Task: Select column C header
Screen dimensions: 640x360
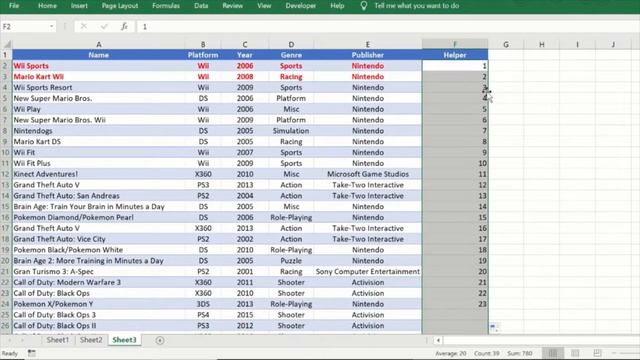Action: (245, 44)
